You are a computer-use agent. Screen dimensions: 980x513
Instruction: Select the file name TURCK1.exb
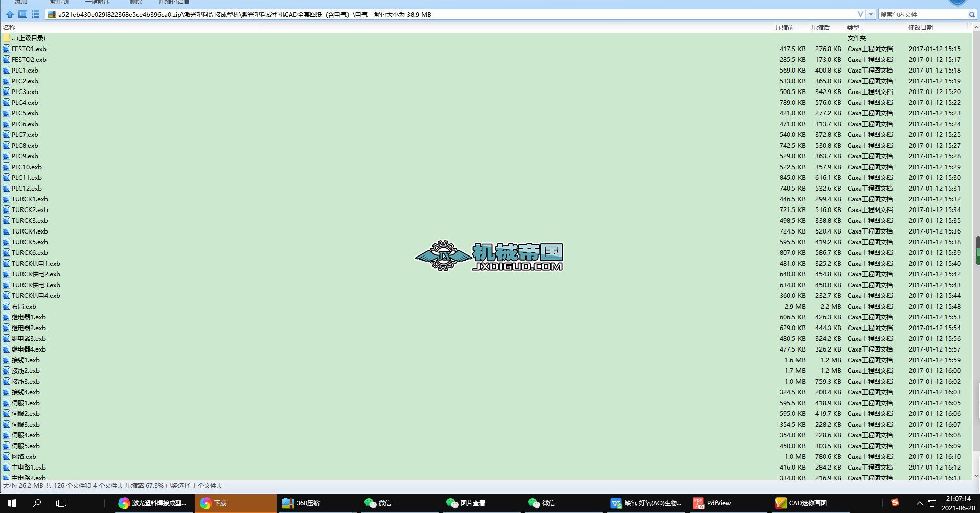click(30, 199)
